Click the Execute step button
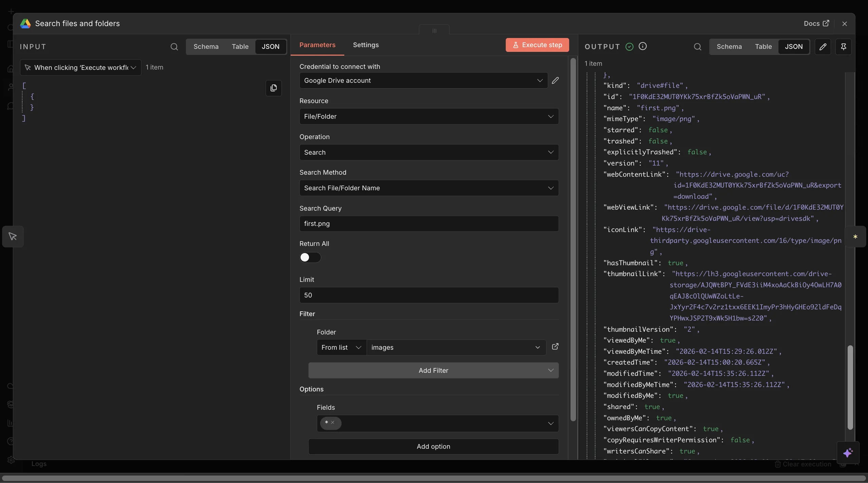Image resolution: width=868 pixels, height=483 pixels. pyautogui.click(x=537, y=45)
